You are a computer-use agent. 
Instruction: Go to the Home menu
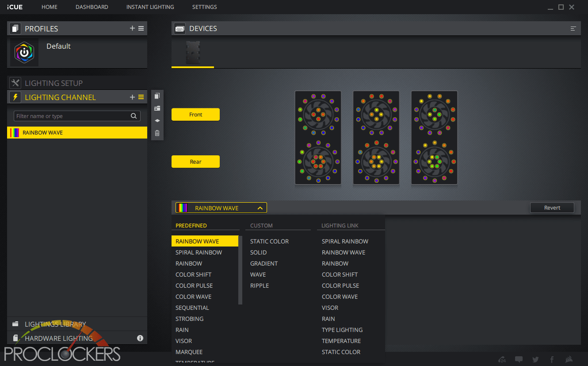pyautogui.click(x=50, y=7)
